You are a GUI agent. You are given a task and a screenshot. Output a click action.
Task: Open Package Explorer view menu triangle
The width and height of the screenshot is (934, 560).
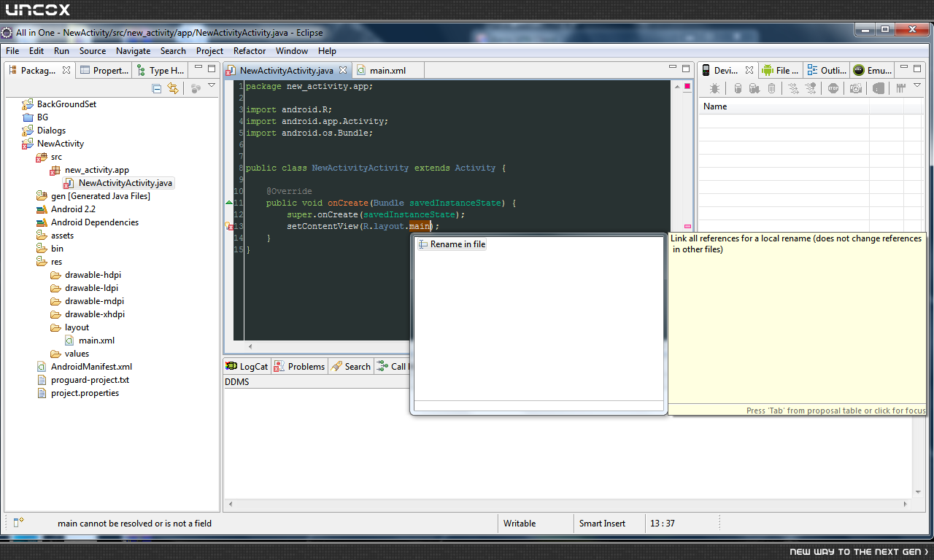point(212,86)
